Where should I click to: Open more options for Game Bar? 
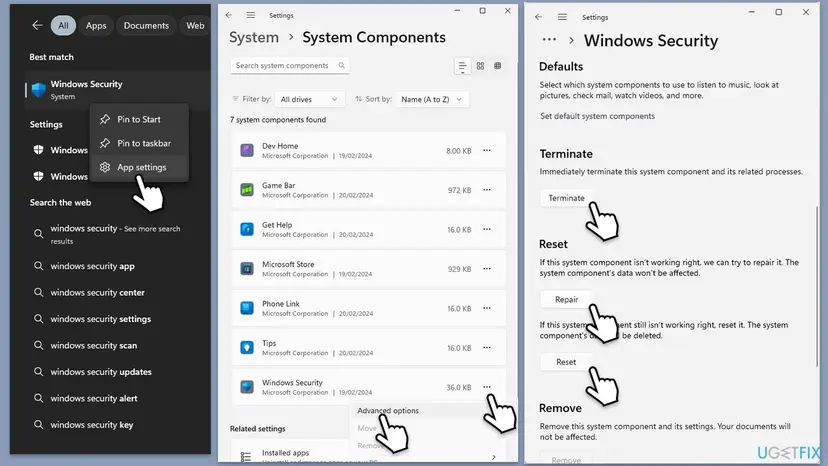[x=487, y=190]
